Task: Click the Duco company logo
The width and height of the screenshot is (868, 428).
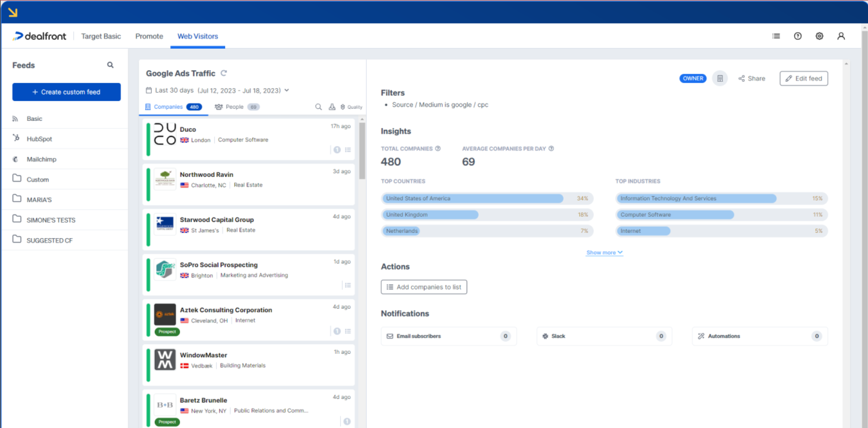Action: 165,134
